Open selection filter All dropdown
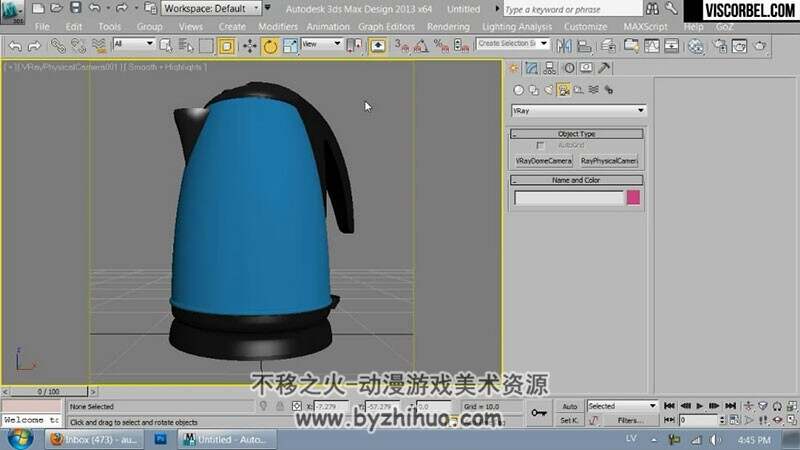The width and height of the screenshot is (800, 450). (x=134, y=44)
